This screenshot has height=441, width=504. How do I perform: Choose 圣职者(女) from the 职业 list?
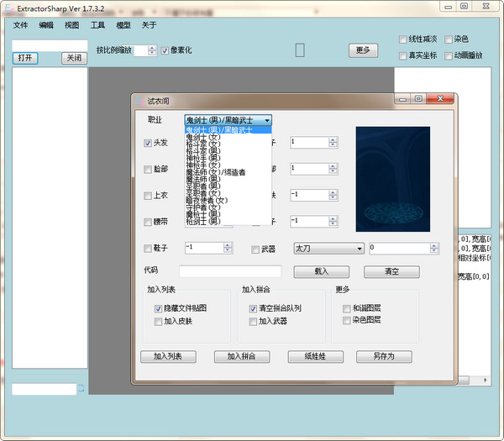[228, 193]
